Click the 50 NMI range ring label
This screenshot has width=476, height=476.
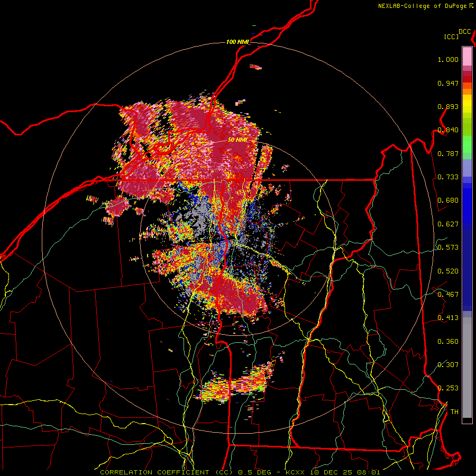(237, 140)
